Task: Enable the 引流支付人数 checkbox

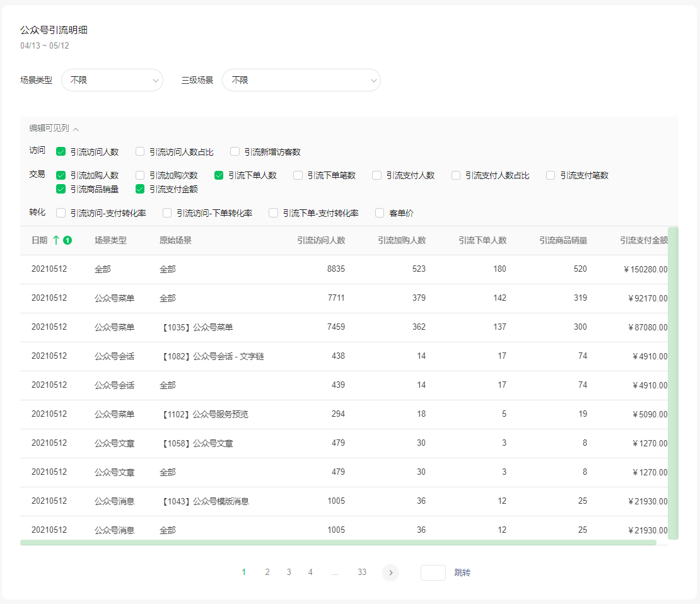Action: (376, 175)
